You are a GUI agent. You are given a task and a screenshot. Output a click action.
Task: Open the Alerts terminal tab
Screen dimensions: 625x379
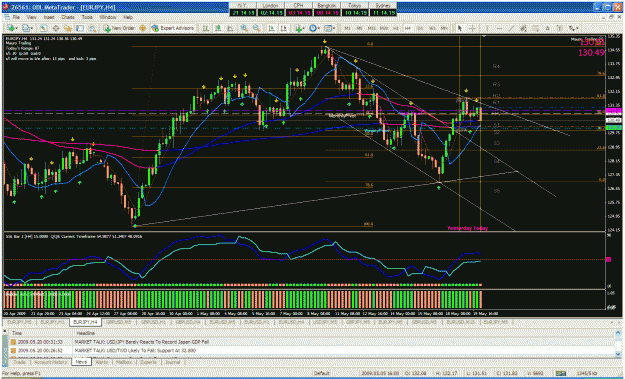pyautogui.click(x=102, y=362)
